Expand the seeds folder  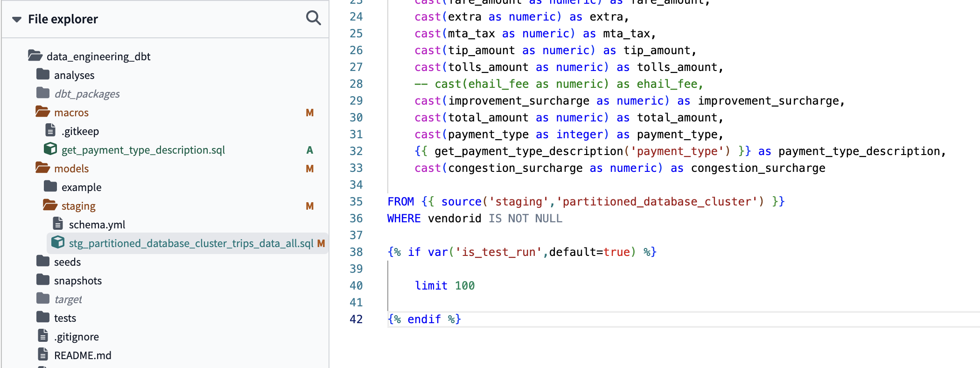(68, 262)
